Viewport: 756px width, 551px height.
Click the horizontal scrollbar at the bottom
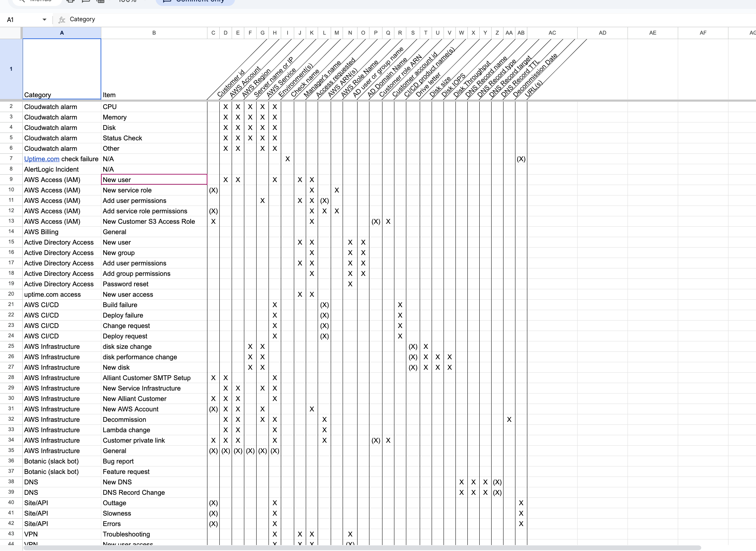[x=362, y=548]
